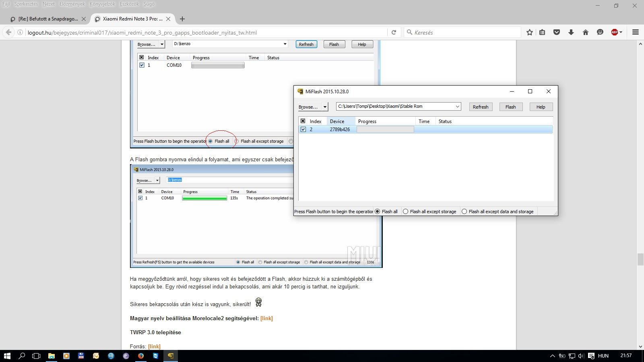
Task: Open the BitTorrent swirl taskbar icon
Action: coord(126,356)
